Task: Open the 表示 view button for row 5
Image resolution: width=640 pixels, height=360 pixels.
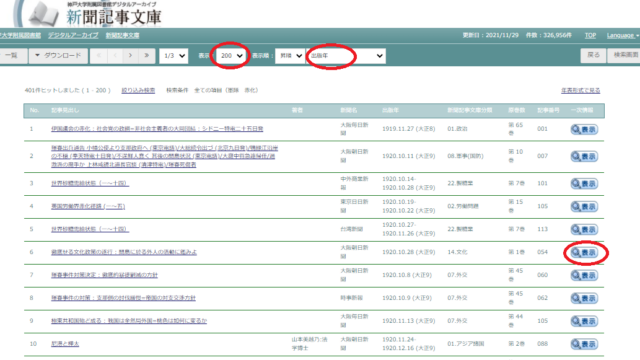Action: [x=584, y=229]
